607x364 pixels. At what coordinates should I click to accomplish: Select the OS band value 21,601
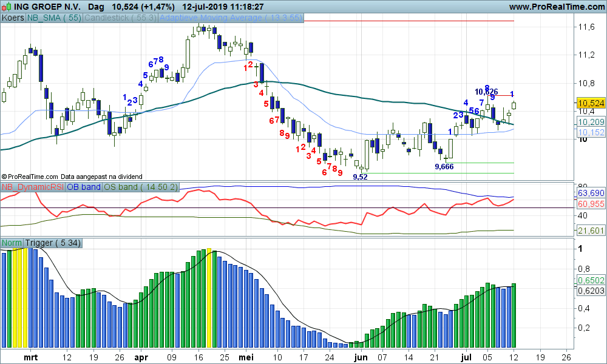pyautogui.click(x=591, y=231)
